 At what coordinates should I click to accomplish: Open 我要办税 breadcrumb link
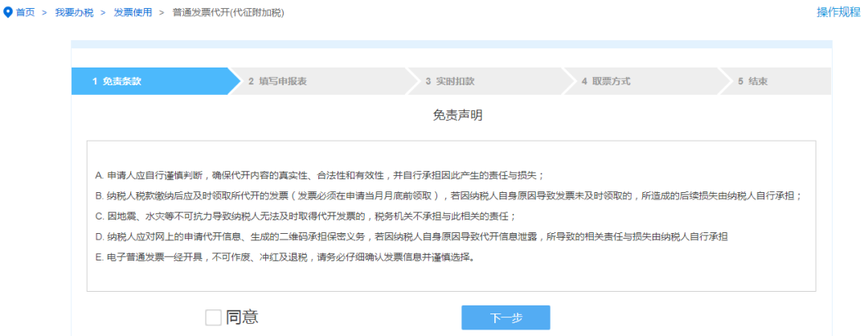[x=74, y=12]
